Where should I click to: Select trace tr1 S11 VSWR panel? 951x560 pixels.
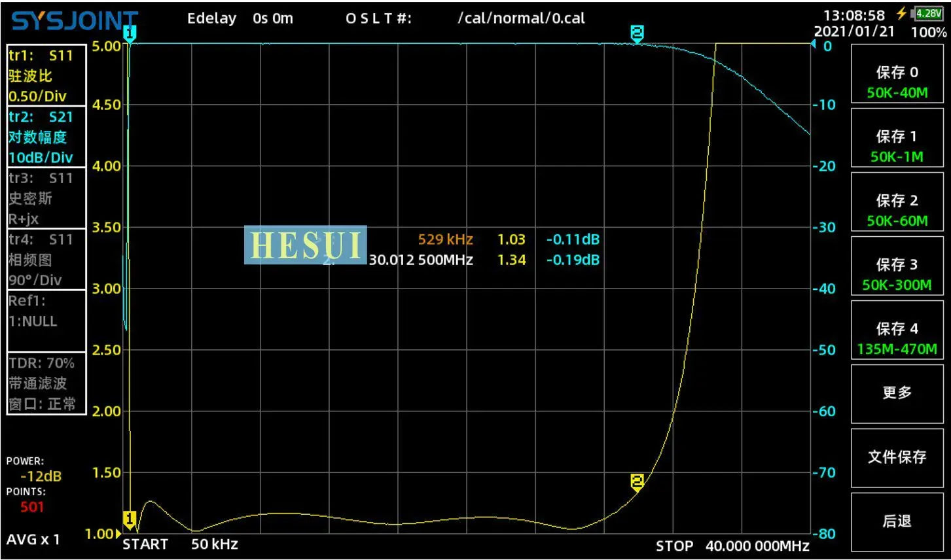coord(46,75)
